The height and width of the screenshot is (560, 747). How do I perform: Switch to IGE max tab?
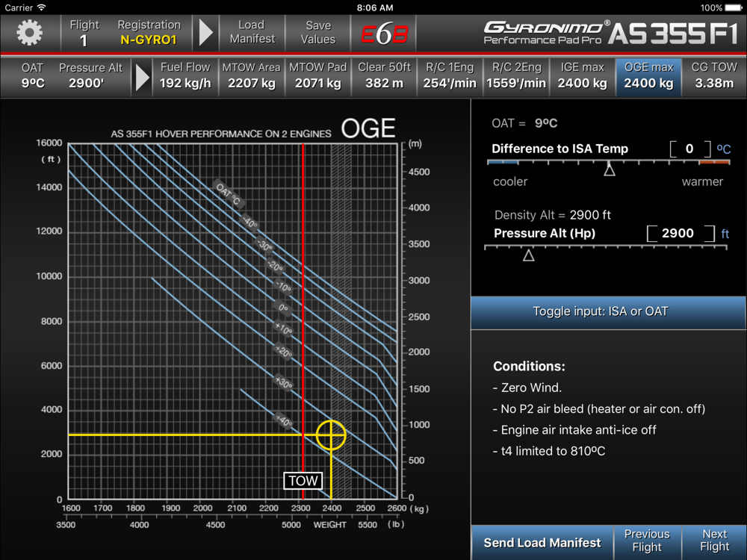point(582,75)
